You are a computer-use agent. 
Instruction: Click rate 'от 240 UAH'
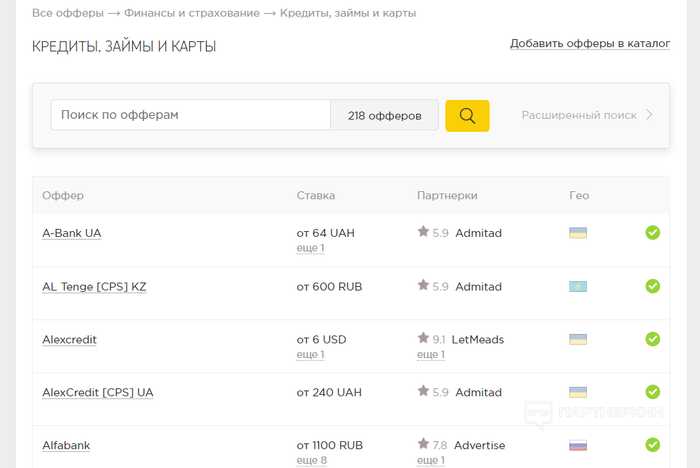point(329,393)
